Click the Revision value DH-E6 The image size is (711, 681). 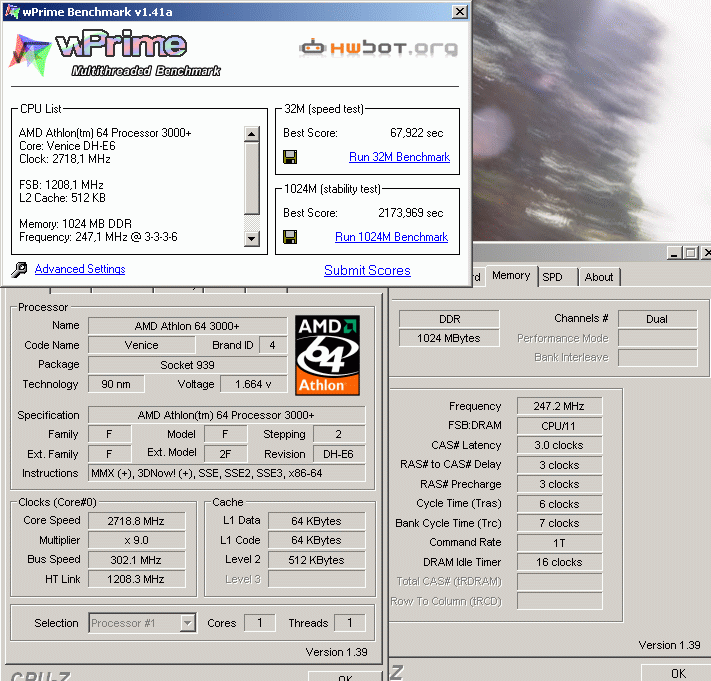click(x=338, y=454)
